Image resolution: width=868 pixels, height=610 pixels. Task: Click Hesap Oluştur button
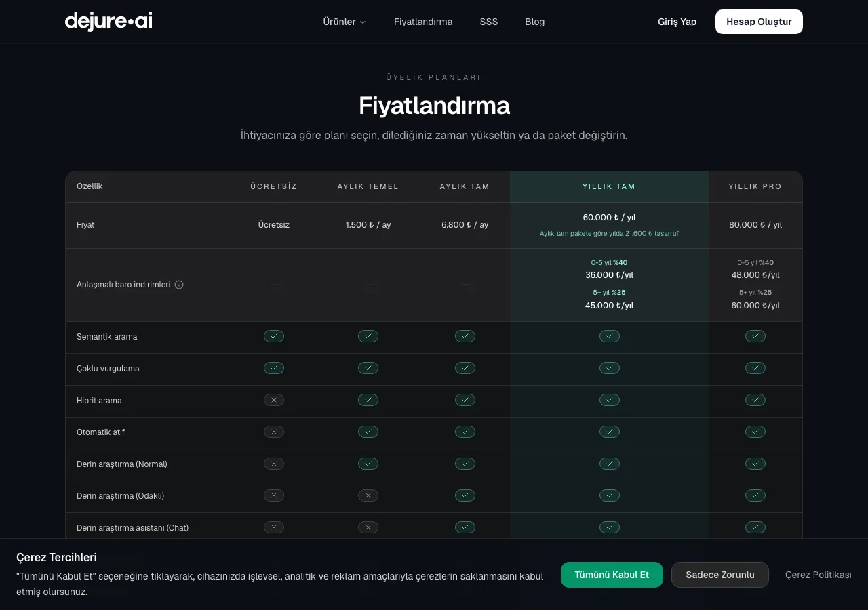pyautogui.click(x=759, y=22)
